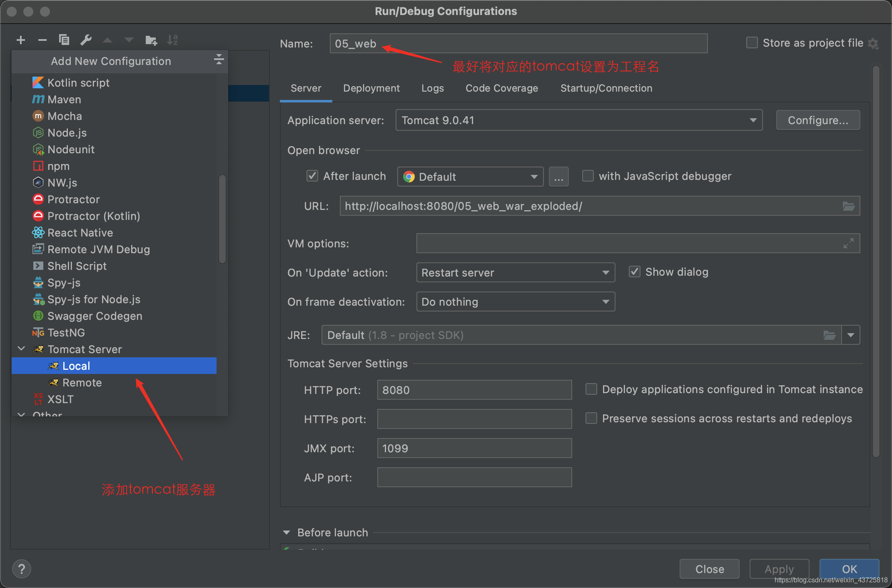This screenshot has height=588, width=892.
Task: Select Remote JVM Debug configuration type
Action: point(114,249)
